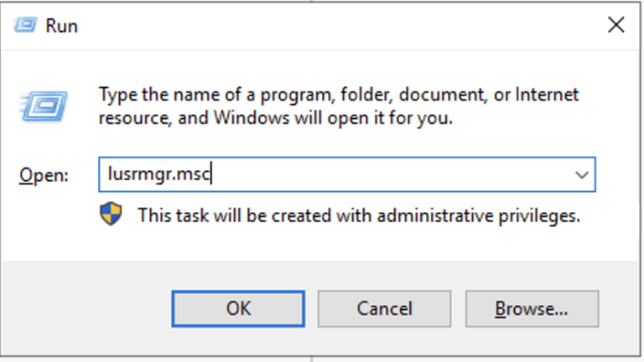
Task: Click the administrative shield icon
Action: pos(111,214)
